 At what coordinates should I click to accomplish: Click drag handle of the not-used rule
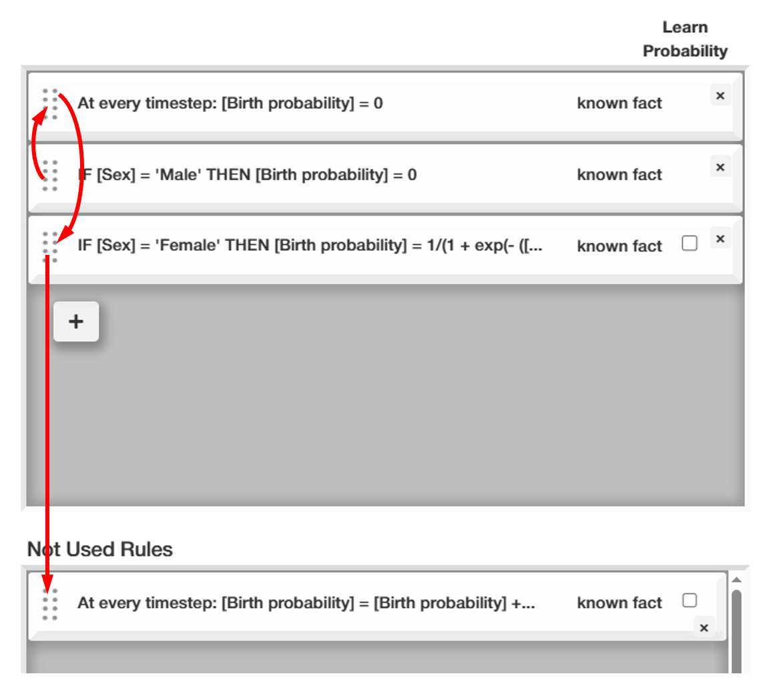(50, 604)
